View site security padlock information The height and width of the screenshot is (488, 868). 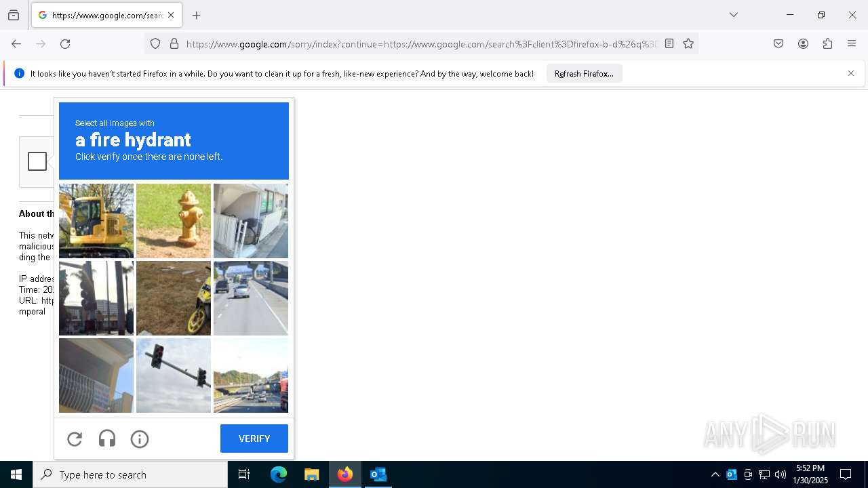coord(174,44)
